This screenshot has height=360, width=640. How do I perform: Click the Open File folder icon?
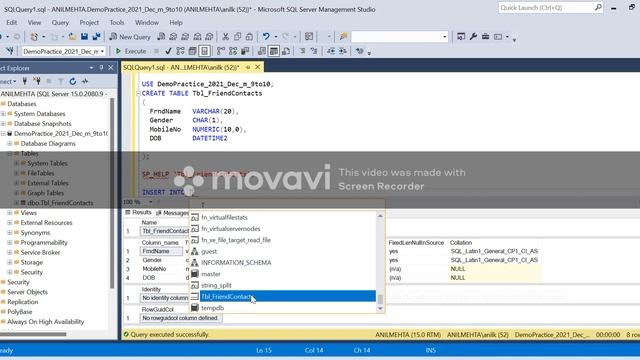[72, 37]
